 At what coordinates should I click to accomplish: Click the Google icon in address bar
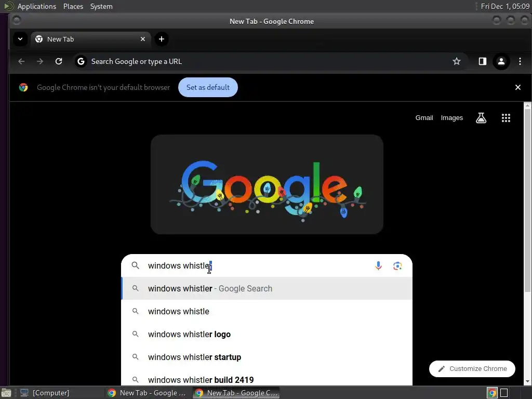tap(81, 61)
